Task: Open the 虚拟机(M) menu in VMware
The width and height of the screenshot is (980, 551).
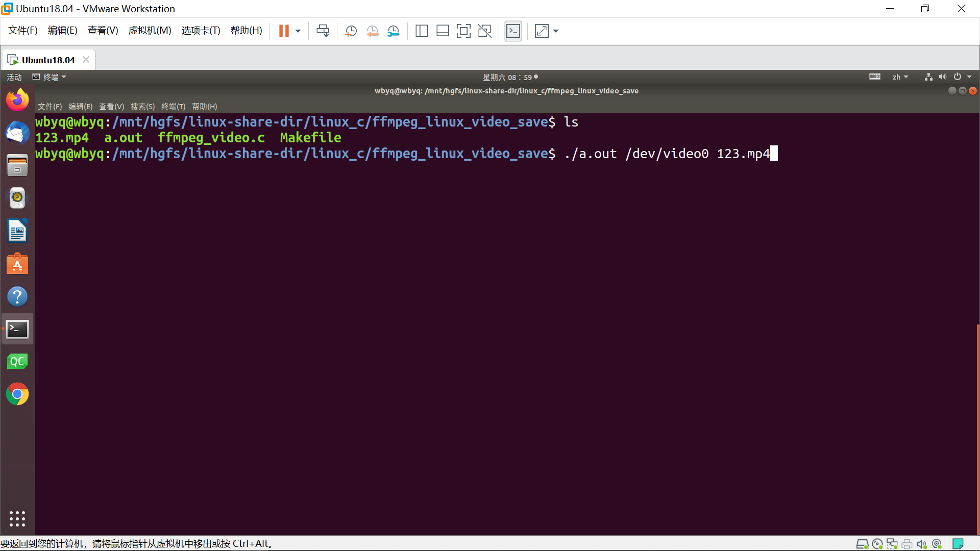Action: [x=150, y=31]
